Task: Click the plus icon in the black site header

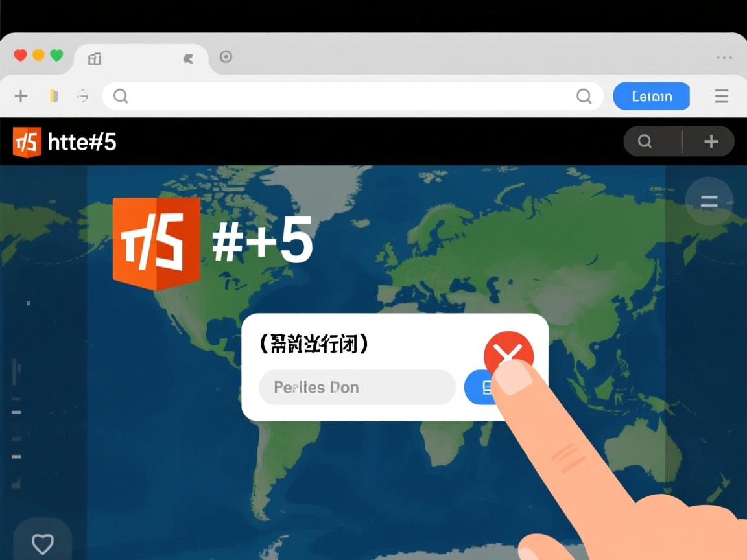Action: [711, 141]
